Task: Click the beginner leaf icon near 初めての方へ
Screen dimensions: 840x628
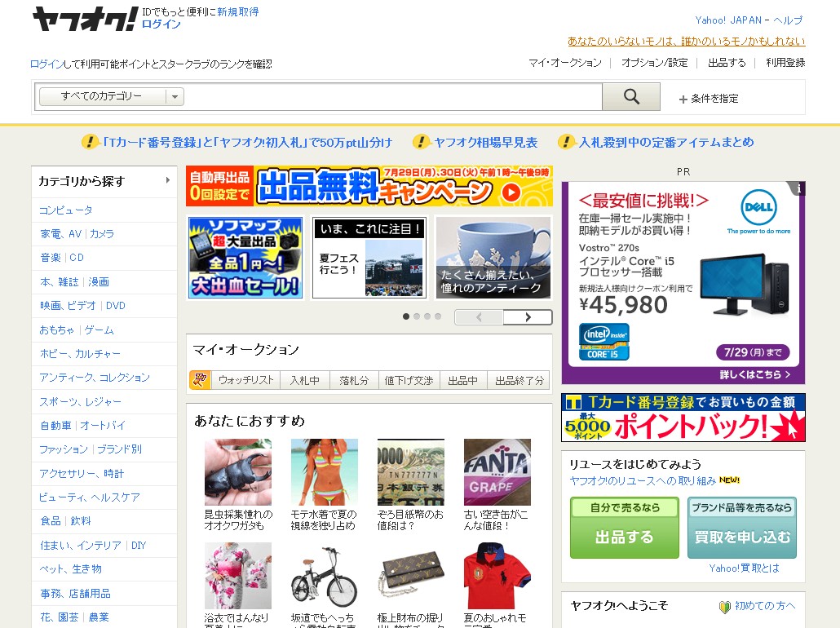Action: 724,607
